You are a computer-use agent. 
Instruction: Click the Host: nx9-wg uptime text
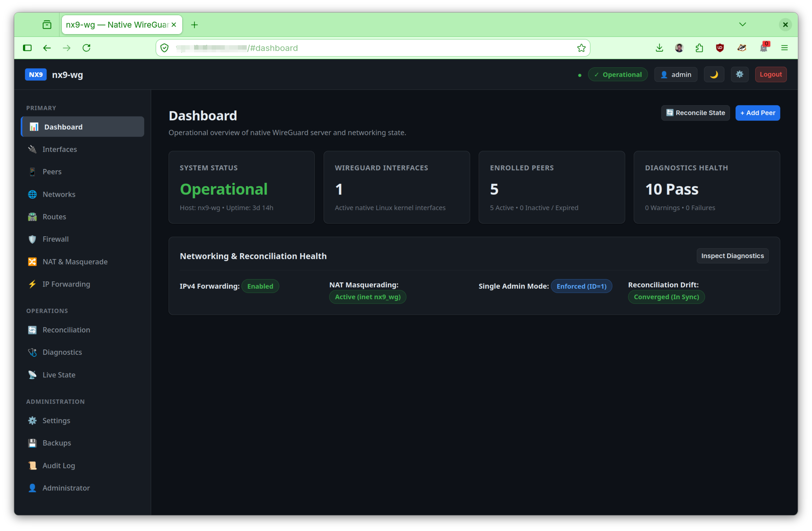226,208
